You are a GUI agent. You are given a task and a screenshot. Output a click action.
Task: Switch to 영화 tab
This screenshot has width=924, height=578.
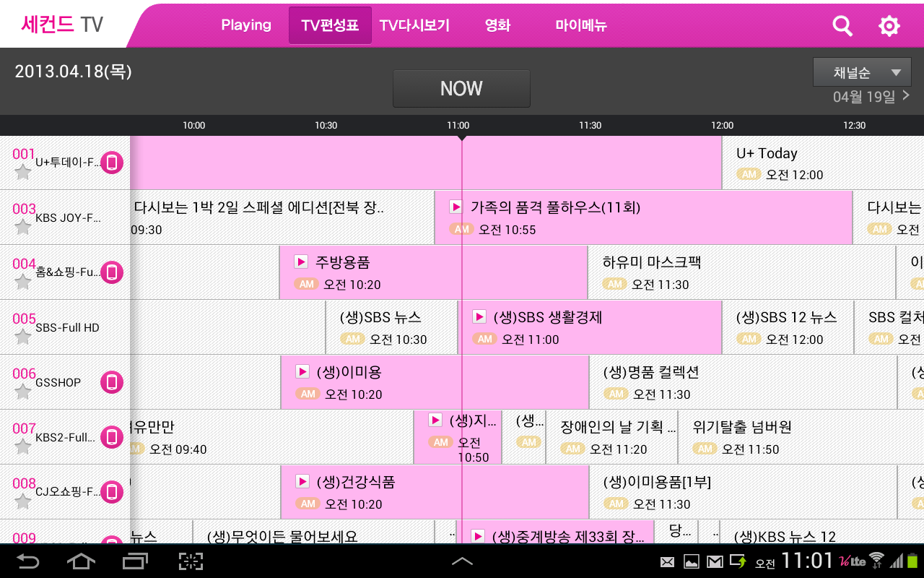coord(497,25)
